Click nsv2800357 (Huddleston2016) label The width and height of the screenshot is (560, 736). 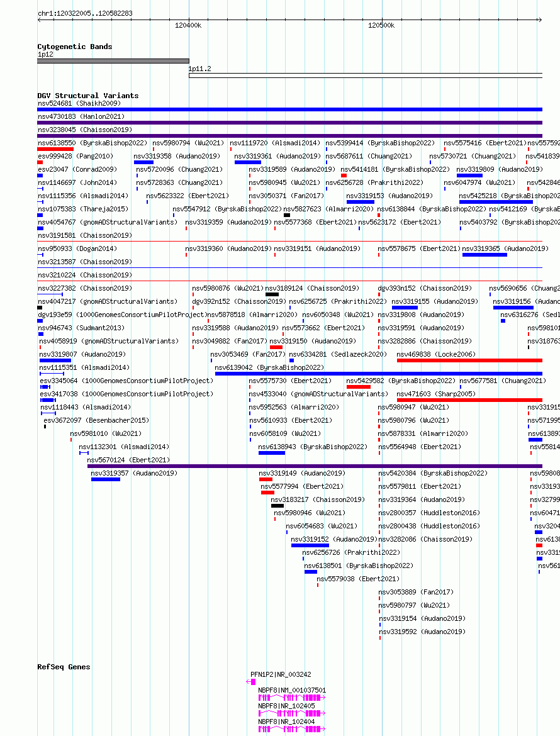(x=430, y=513)
